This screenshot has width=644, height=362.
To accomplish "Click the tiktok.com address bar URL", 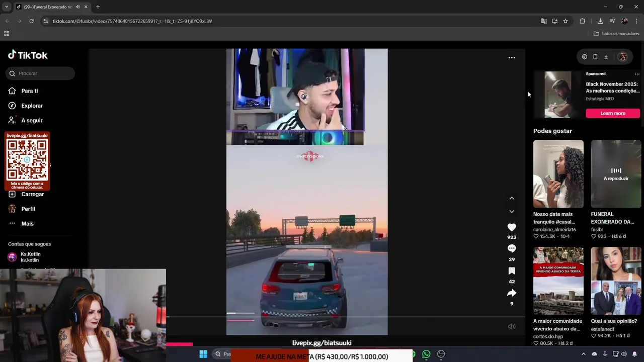I will point(132,21).
